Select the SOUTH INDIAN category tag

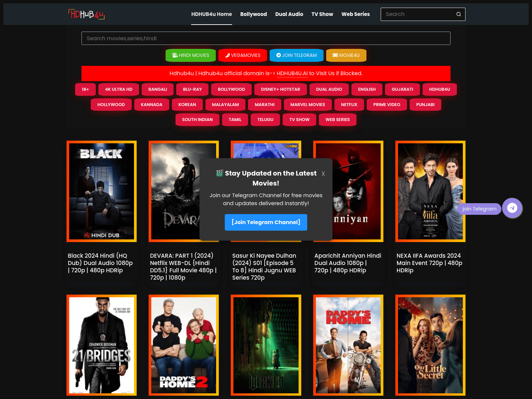198,120
